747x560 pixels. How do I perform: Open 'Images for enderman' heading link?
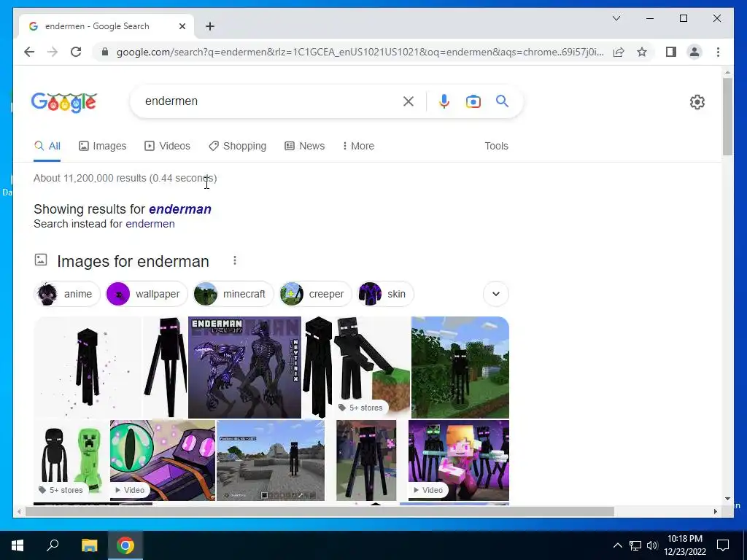coord(133,262)
